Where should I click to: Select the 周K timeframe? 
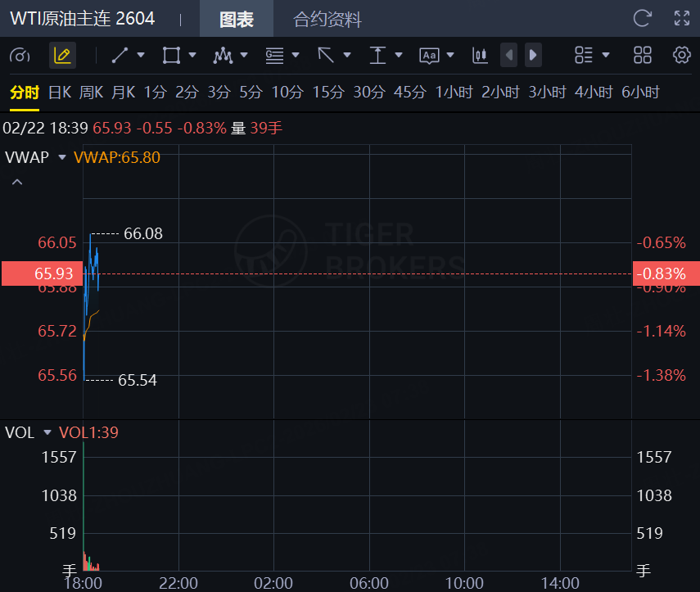92,93
